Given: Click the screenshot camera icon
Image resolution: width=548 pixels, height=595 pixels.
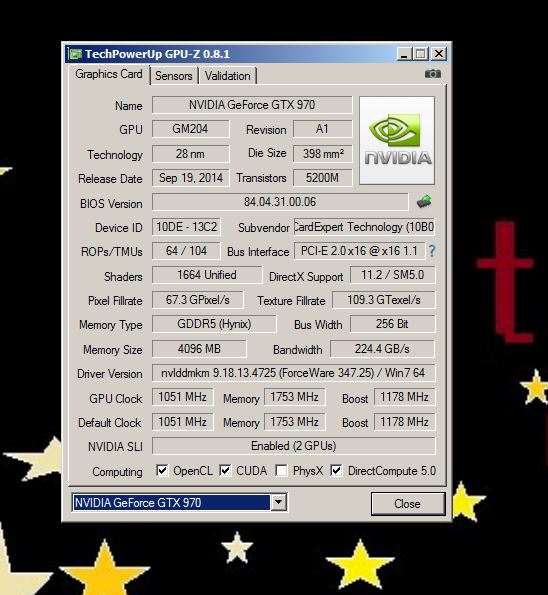Looking at the screenshot, I should coord(433,74).
